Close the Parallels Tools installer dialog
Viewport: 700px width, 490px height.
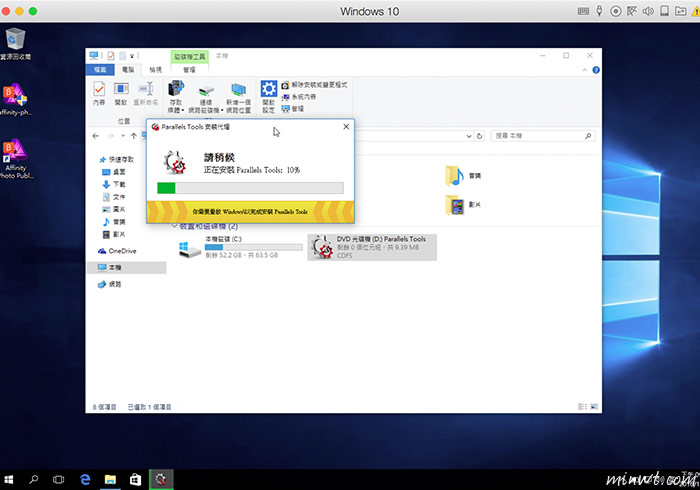[x=346, y=127]
